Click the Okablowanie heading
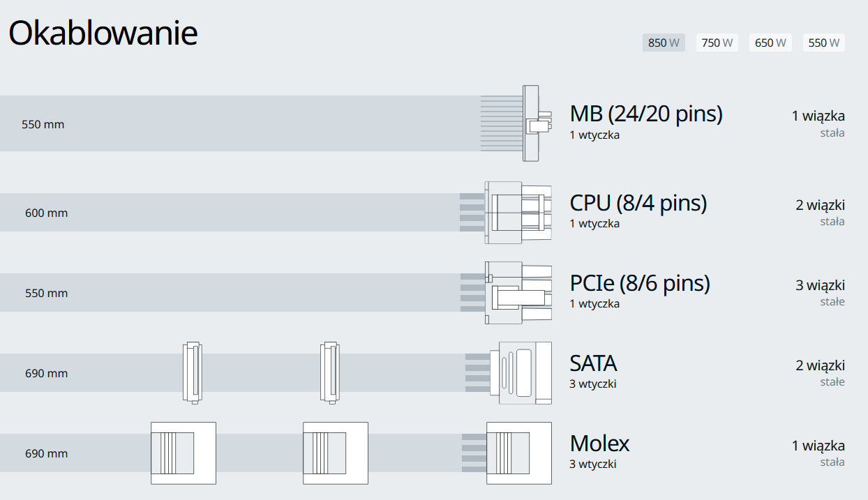Image resolution: width=868 pixels, height=500 pixels. click(x=103, y=33)
